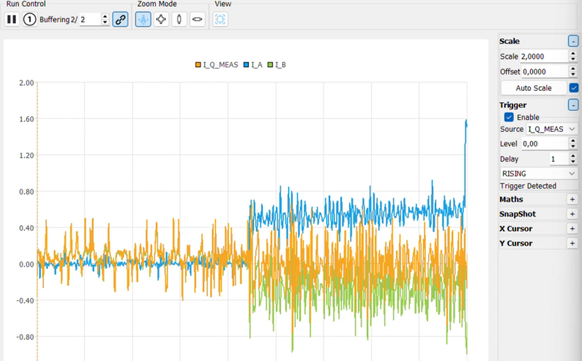
Task: Click the Buffering count spinner arrows
Action: point(105,19)
